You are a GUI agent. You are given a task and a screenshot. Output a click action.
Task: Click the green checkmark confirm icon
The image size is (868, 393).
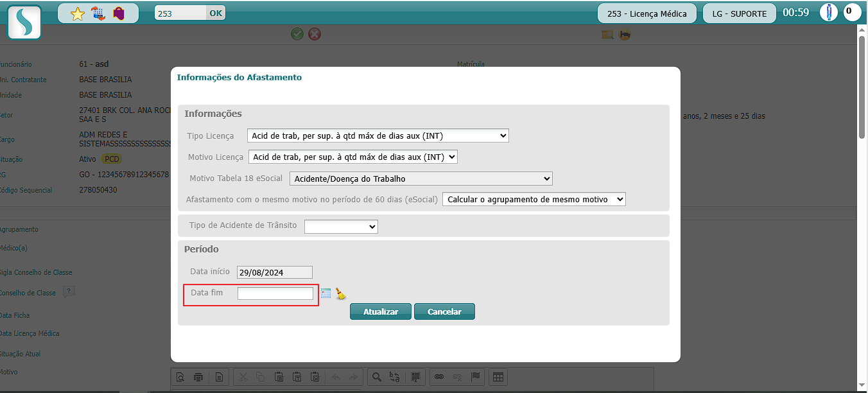click(297, 34)
